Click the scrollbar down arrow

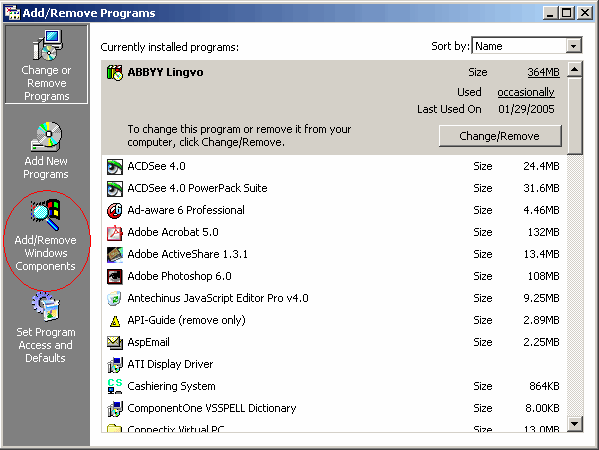pos(575,423)
